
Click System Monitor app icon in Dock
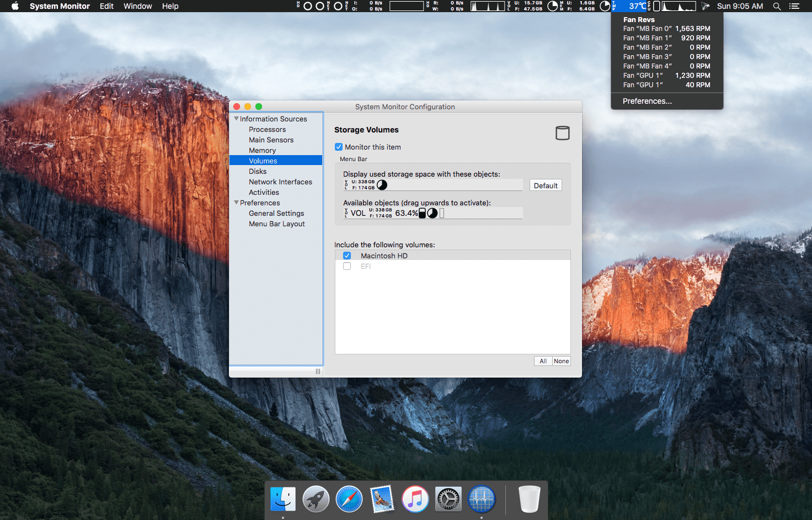(482, 499)
